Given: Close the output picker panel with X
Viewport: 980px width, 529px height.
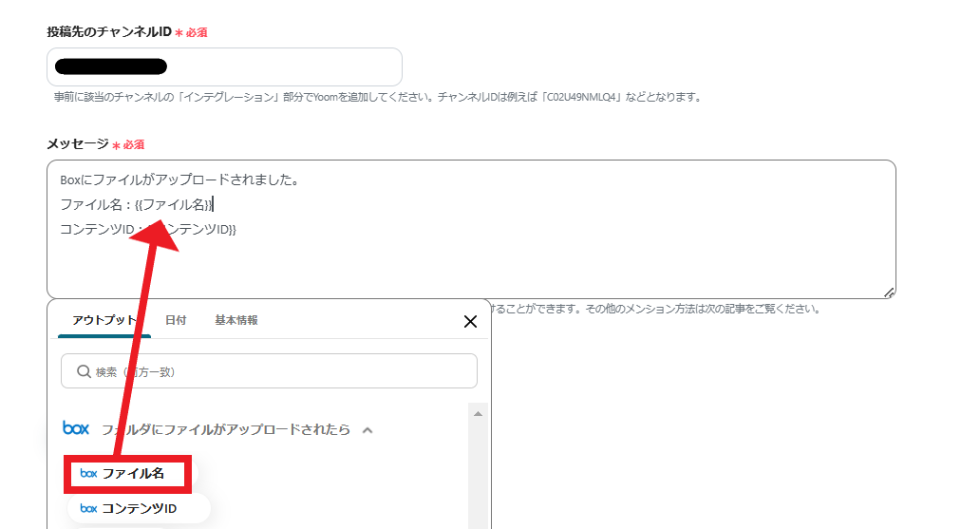Looking at the screenshot, I should [471, 321].
